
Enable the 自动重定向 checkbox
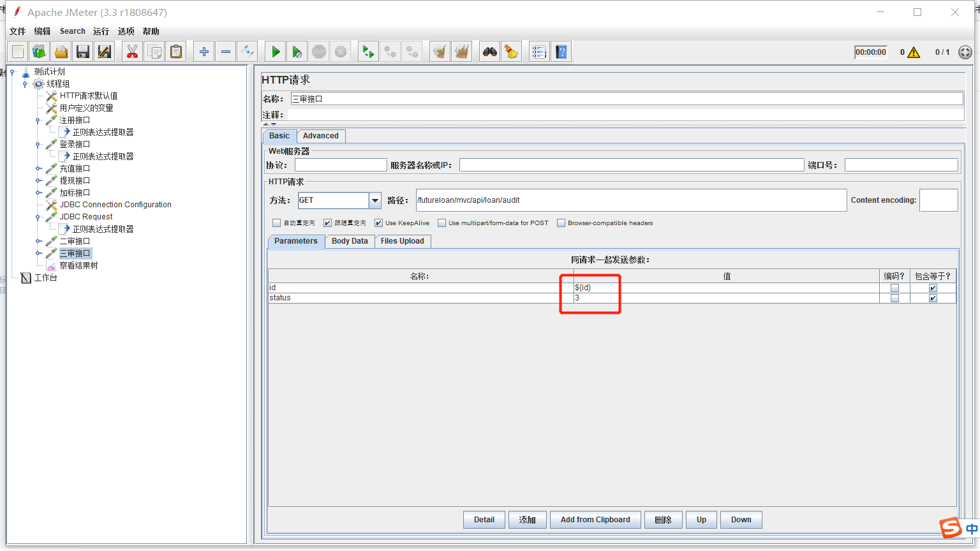(x=276, y=223)
